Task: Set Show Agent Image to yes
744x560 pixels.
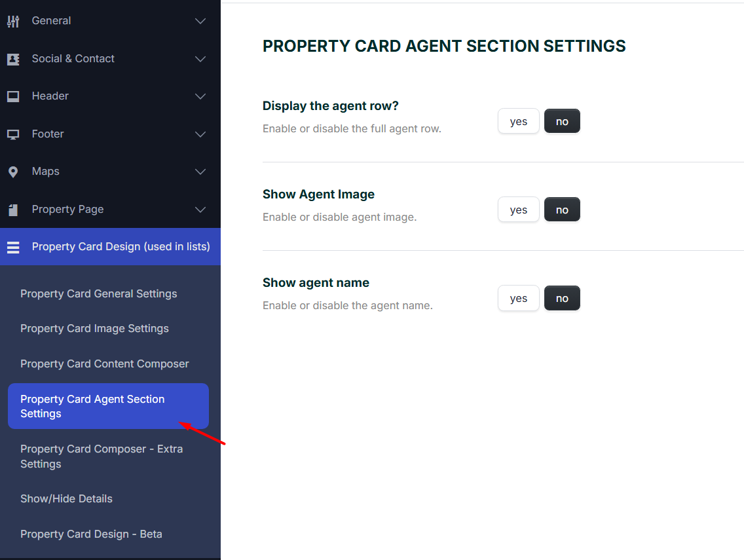Action: (518, 210)
